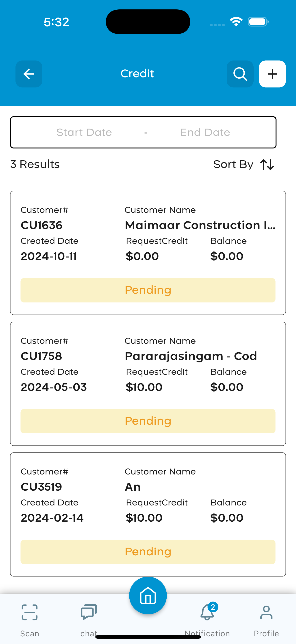This screenshot has width=296, height=644.
Task: Tap the Wi-Fi status icon
Action: point(236,22)
